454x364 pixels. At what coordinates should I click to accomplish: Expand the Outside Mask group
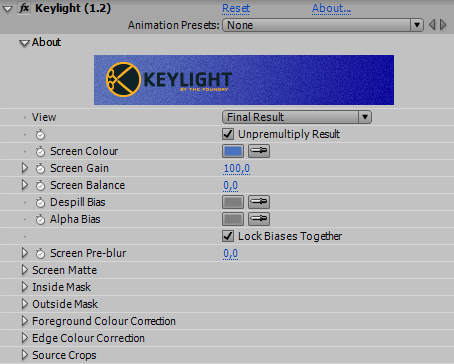pyautogui.click(x=24, y=304)
